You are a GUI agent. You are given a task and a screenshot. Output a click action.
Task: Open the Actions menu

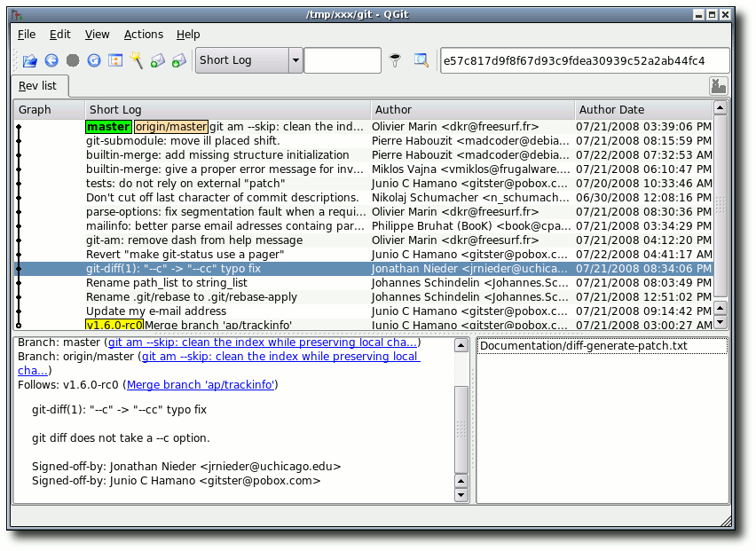(143, 35)
